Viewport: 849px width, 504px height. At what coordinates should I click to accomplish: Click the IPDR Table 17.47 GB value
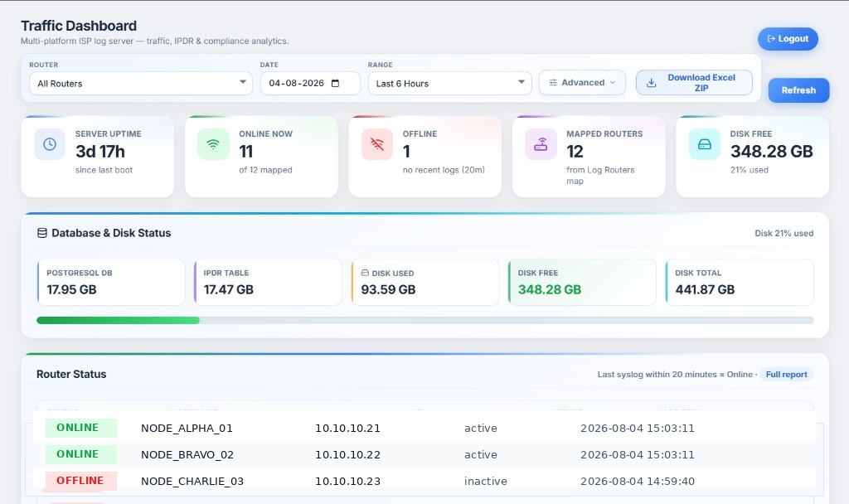229,289
